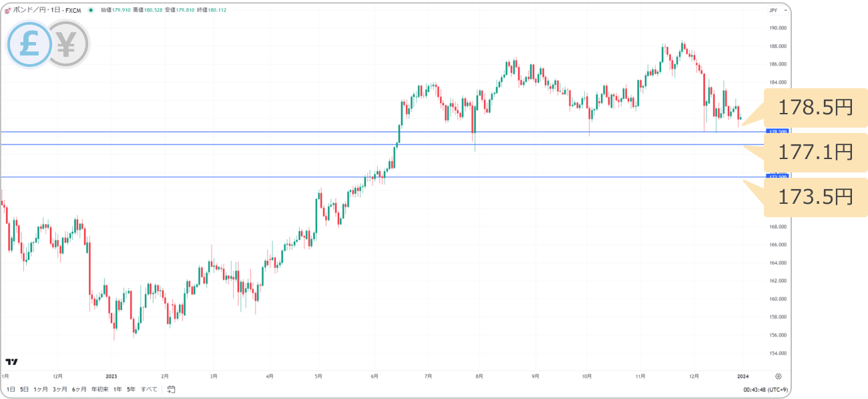Viewport: 868px width, 399px height.
Task: Choose the 6ヶ月 range
Action: point(79,389)
